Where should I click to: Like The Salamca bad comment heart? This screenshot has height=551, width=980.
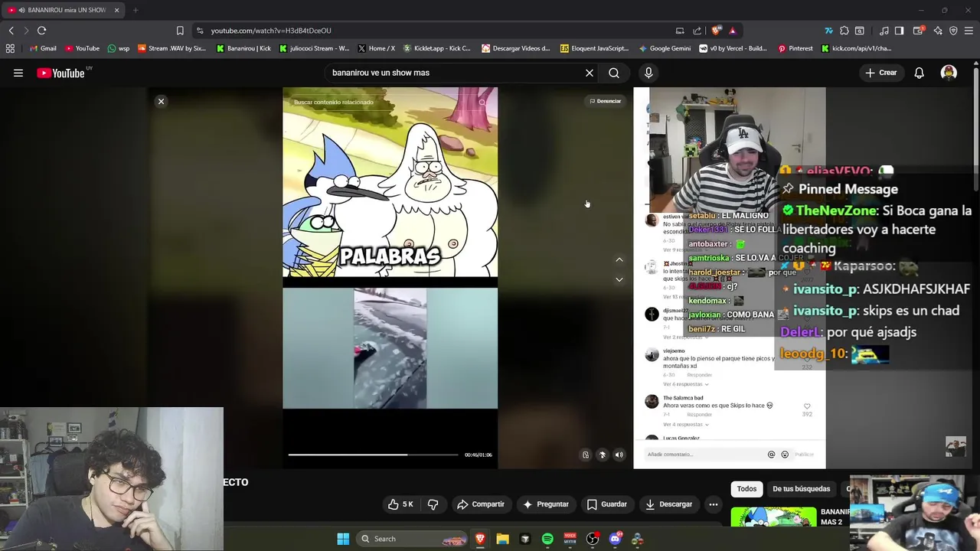807,406
